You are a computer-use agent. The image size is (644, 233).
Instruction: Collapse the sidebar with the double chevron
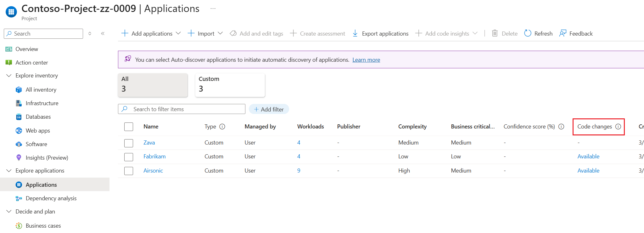tap(103, 33)
